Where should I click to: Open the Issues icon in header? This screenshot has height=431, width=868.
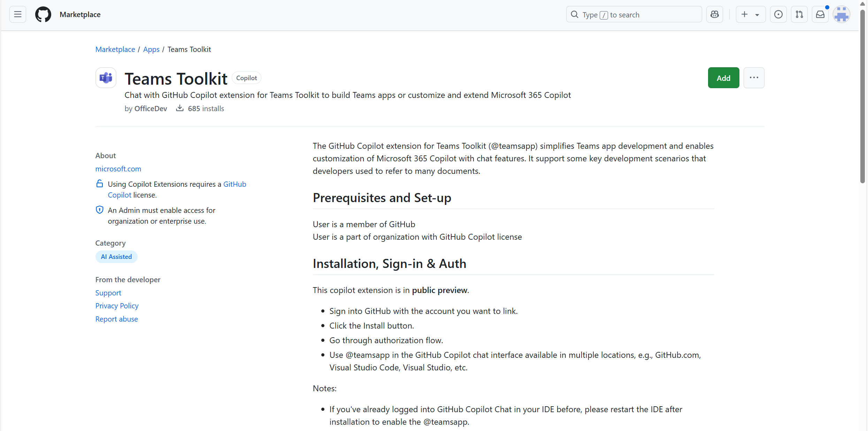pos(778,14)
